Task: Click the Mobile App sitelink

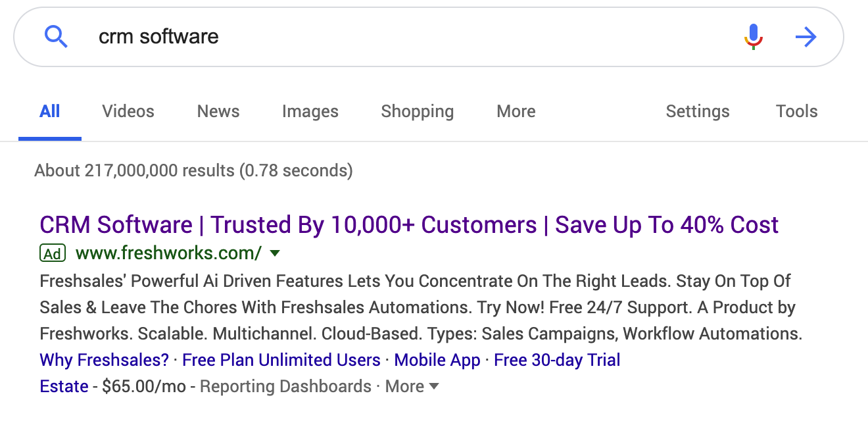Action: [x=437, y=361]
